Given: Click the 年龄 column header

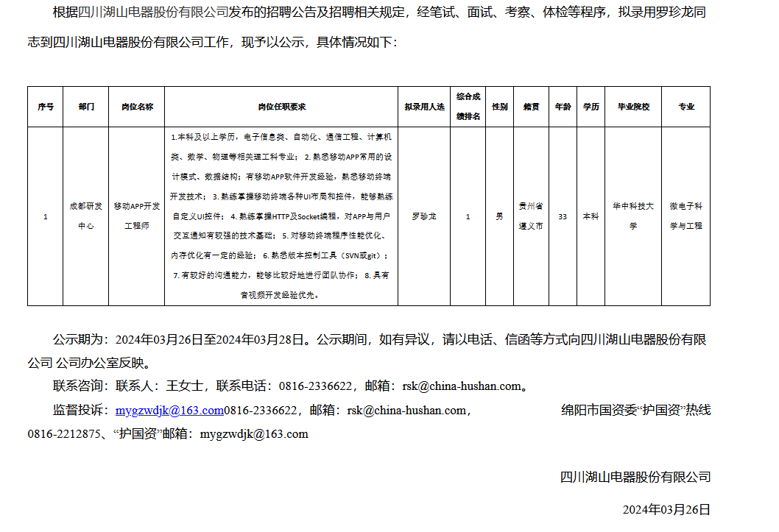Looking at the screenshot, I should click(x=563, y=107).
